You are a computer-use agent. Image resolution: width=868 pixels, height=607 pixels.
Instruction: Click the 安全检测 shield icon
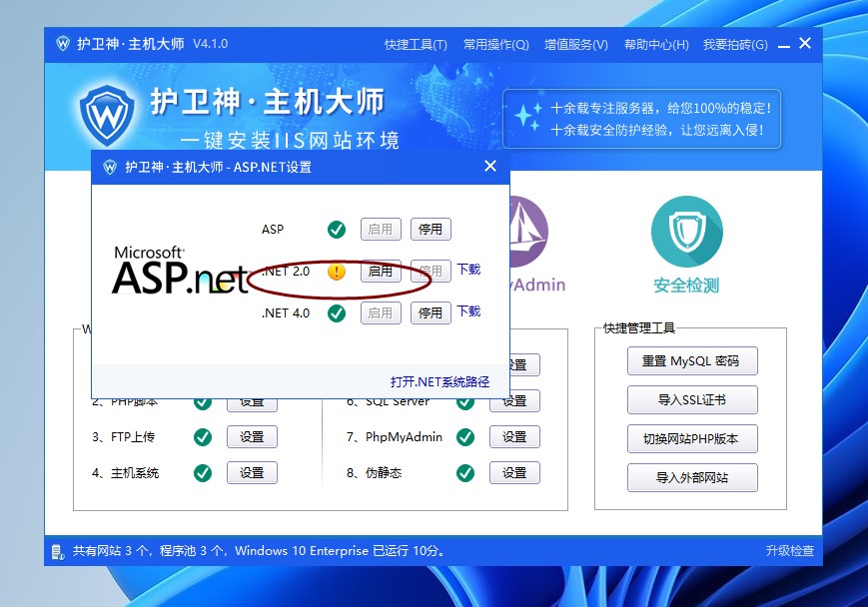(686, 232)
